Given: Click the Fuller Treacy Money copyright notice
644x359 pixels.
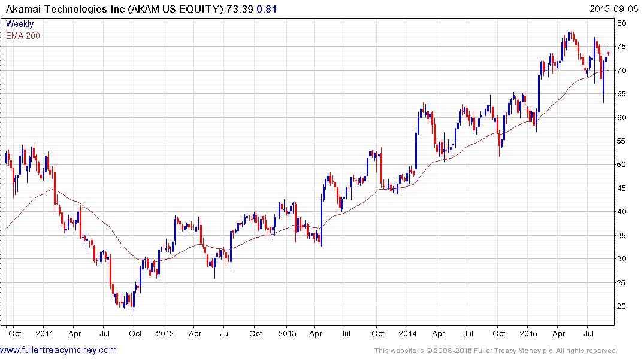Looking at the screenshot, I should 495,351.
